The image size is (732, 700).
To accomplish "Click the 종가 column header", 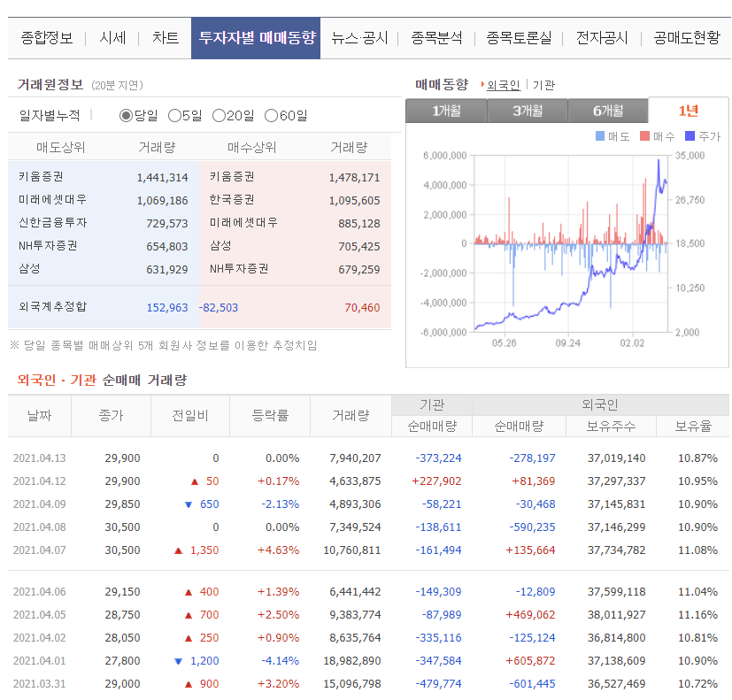I will tap(112, 415).
